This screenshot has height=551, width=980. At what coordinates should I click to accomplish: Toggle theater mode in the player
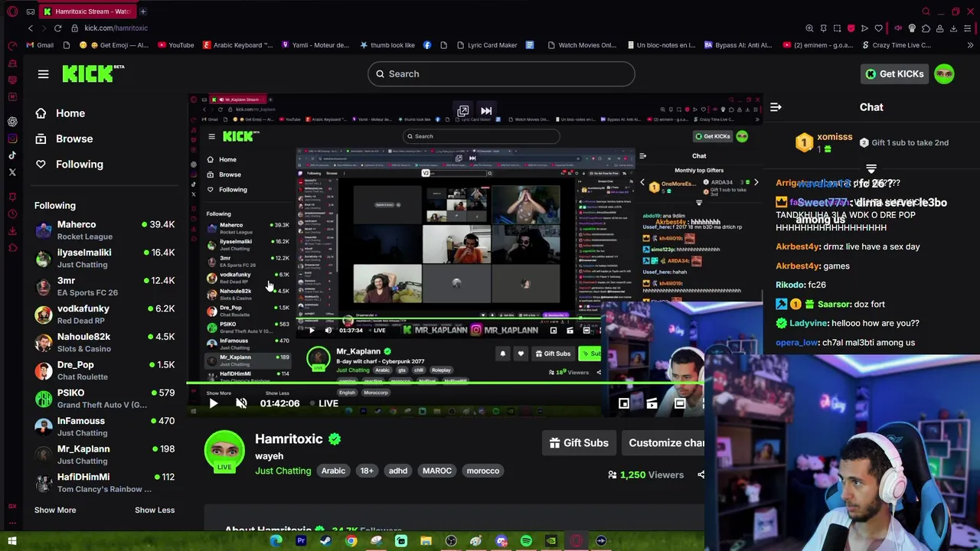pyautogui.click(x=679, y=403)
